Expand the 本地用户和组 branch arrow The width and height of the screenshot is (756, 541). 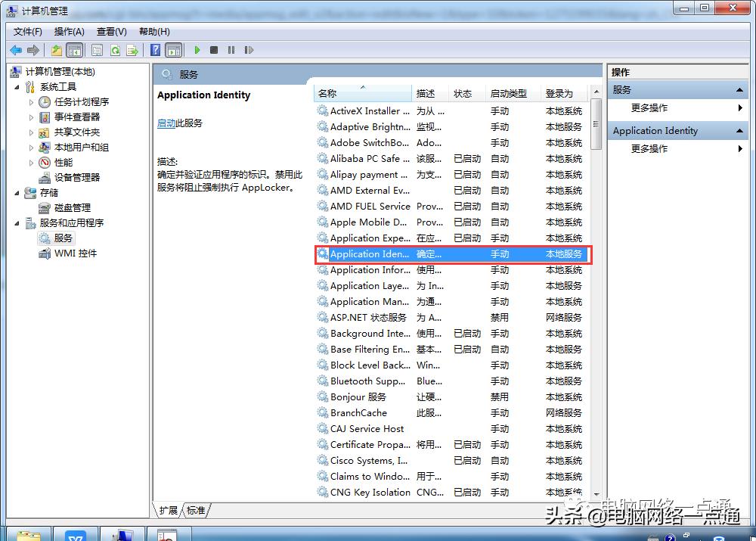pyautogui.click(x=31, y=148)
